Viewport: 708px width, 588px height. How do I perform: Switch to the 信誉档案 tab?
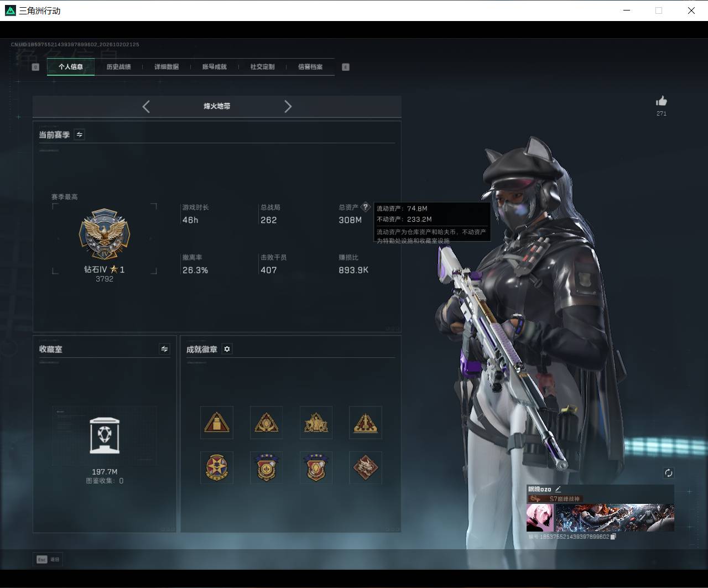click(310, 67)
